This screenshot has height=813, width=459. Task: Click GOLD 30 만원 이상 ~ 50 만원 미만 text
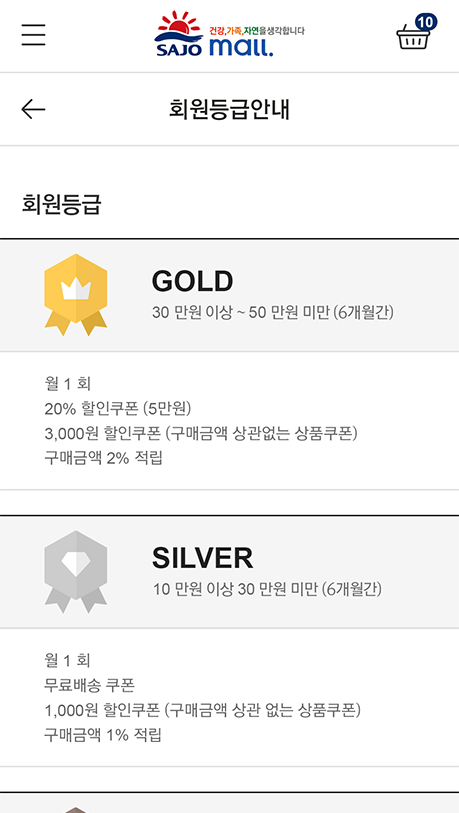pos(272,313)
